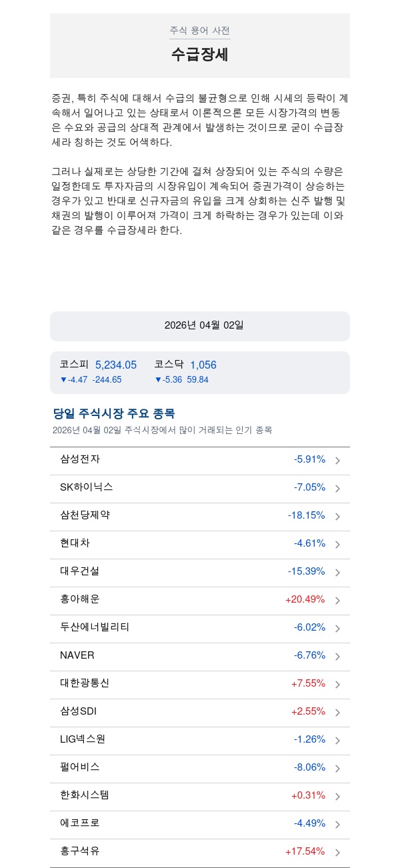
Task: Expand the 삼성SDI row chevron
Action: 337,713
